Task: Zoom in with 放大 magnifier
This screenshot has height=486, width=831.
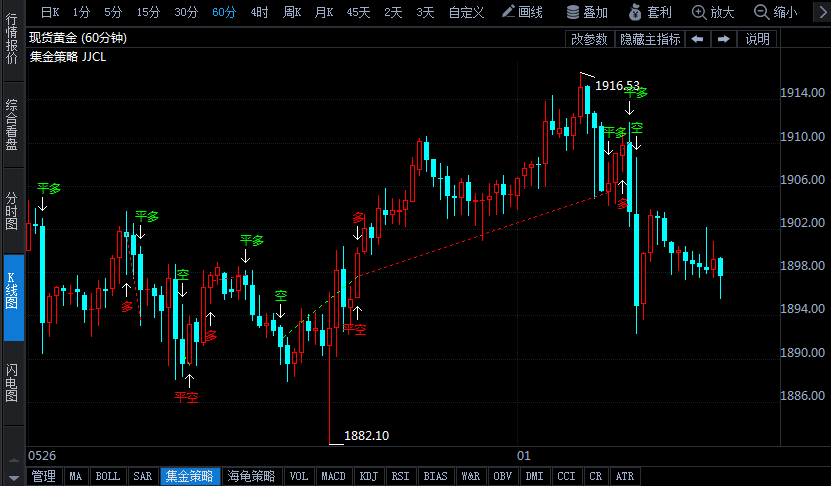Action: click(713, 12)
